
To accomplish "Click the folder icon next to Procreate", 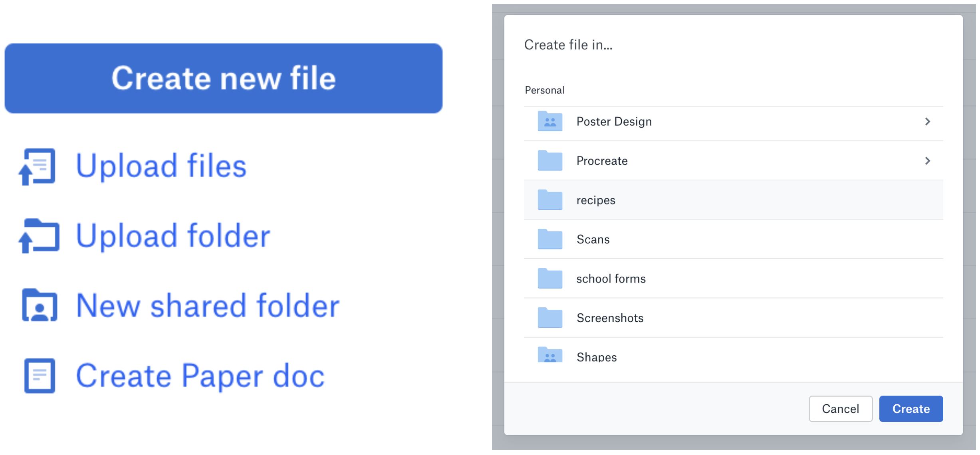I will 550,160.
